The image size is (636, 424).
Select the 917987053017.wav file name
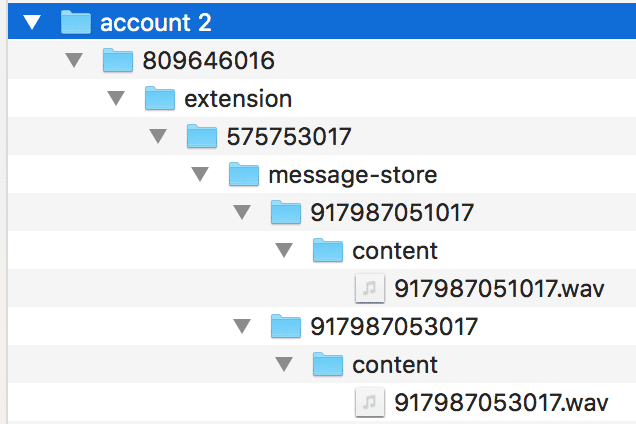click(x=501, y=402)
